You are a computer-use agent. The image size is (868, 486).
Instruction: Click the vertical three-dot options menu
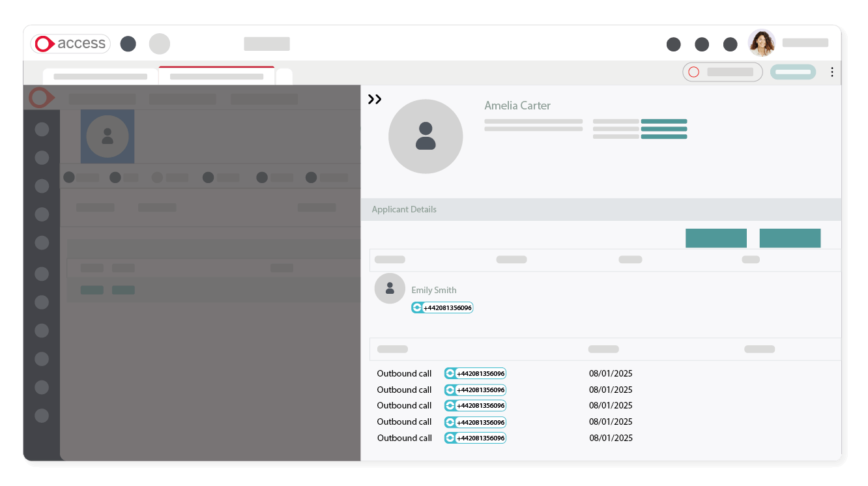(x=832, y=72)
